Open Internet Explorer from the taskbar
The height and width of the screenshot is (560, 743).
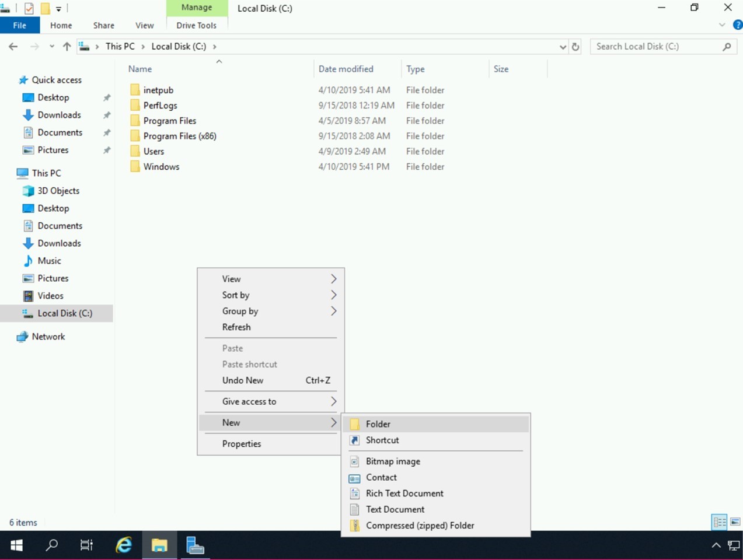coord(124,545)
